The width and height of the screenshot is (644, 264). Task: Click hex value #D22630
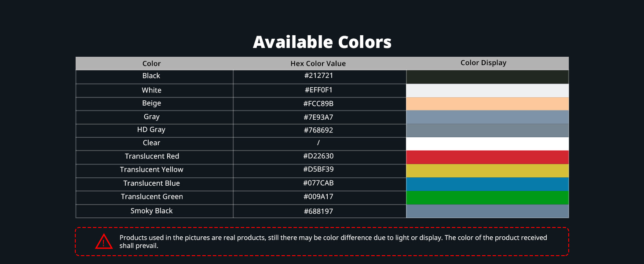coord(318,156)
